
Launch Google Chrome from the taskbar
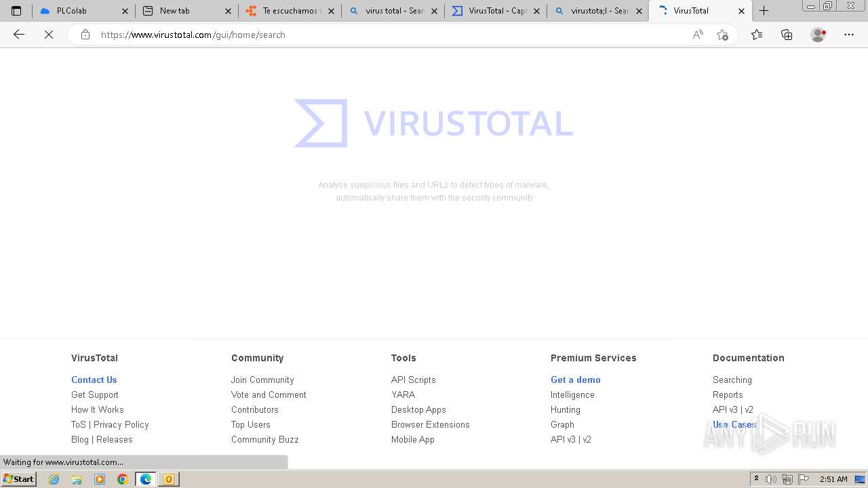click(123, 479)
